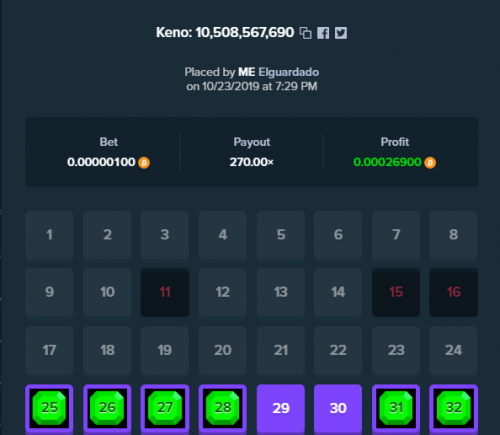Click the green gem tile 31

[x=396, y=408]
